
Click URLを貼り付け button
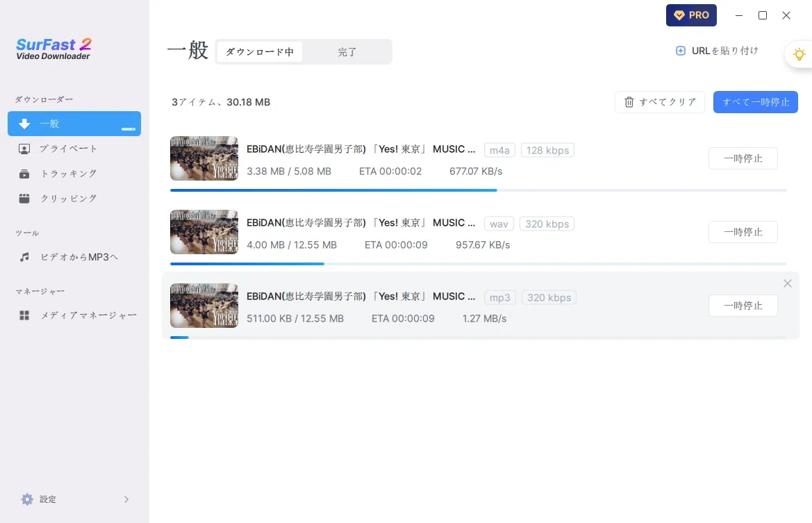pyautogui.click(x=718, y=51)
